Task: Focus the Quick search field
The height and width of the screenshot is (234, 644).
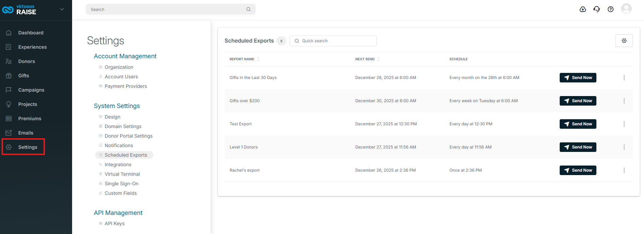Action: coord(333,41)
